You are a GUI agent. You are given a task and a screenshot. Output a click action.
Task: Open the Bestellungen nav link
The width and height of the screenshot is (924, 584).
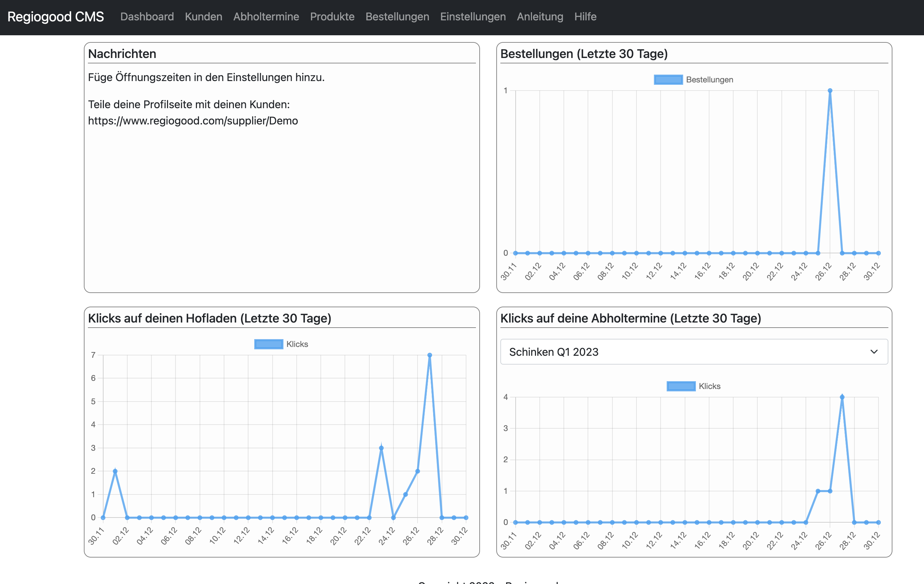397,17
